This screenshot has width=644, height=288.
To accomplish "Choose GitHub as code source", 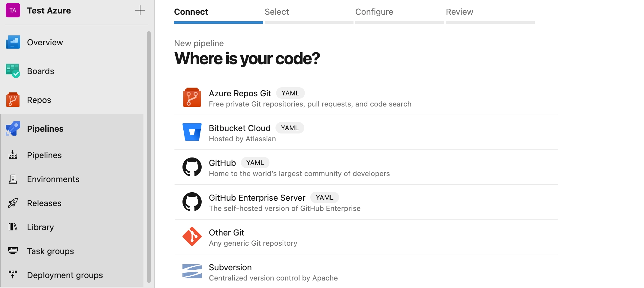I will pos(366,167).
